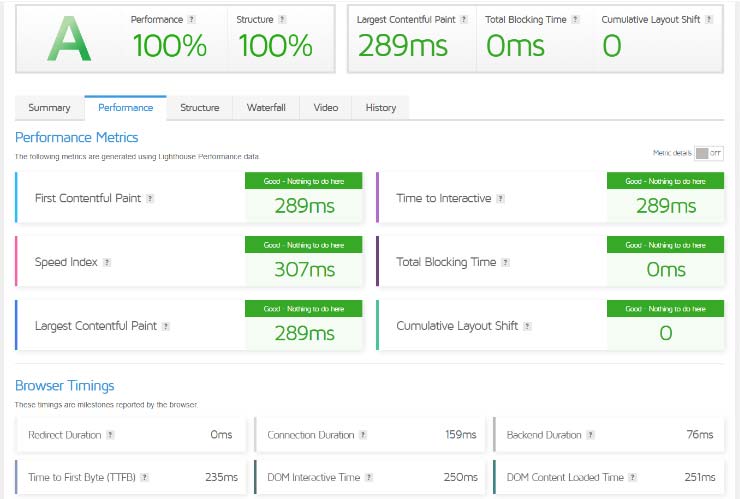Click the 159ms Connection Duration value
Screen dimensions: 740x499
pyautogui.click(x=461, y=434)
